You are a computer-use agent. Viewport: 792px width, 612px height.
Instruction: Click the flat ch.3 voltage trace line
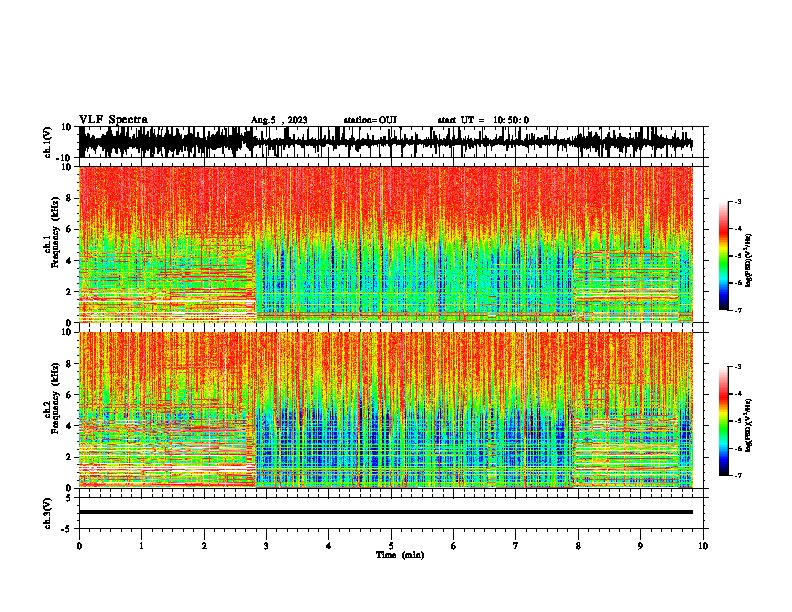pyautogui.click(x=386, y=512)
